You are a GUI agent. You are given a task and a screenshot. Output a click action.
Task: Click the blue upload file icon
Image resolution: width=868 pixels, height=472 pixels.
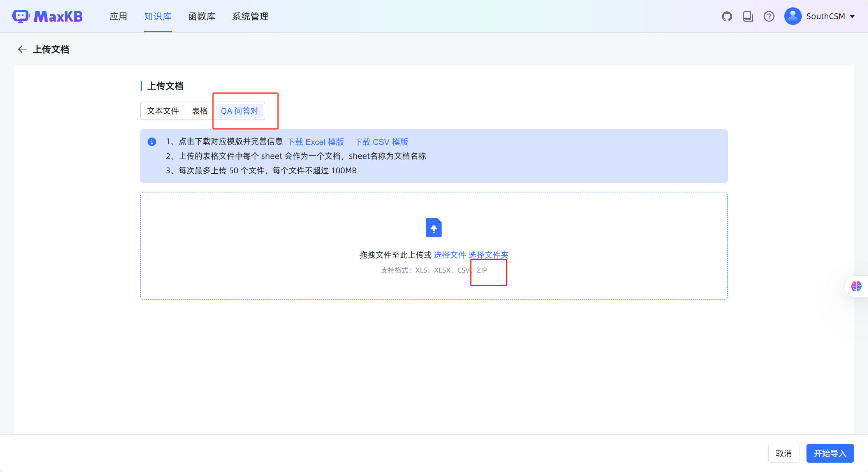[433, 227]
